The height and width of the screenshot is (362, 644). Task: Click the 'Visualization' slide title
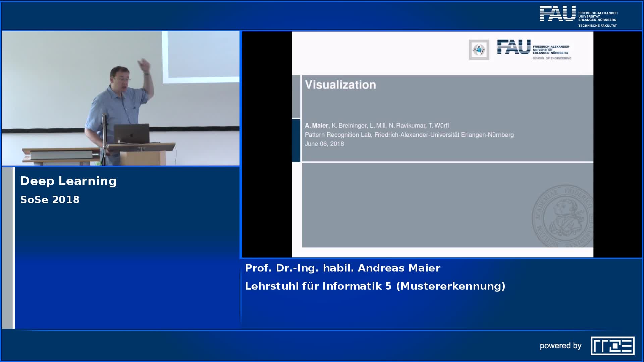coord(340,85)
